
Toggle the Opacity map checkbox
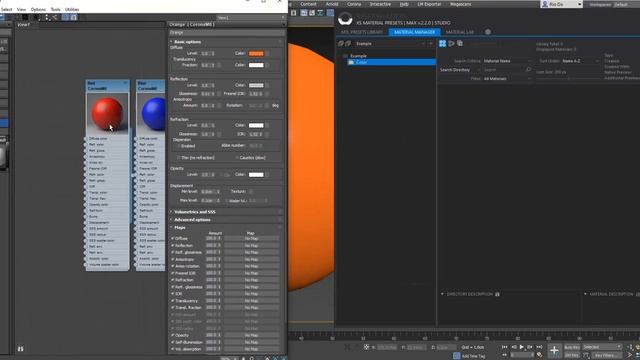pos(173,335)
